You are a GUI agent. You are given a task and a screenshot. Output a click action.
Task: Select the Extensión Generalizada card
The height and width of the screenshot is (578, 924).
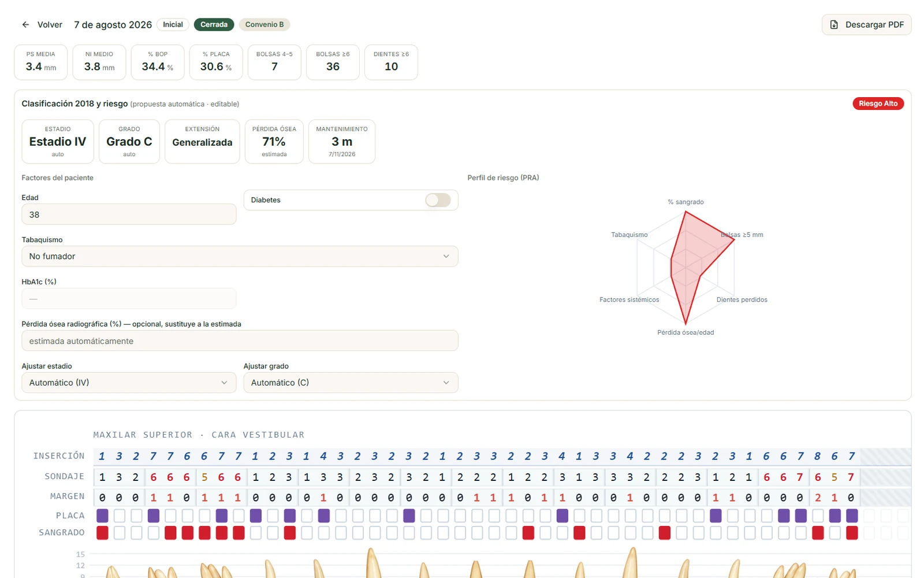(x=202, y=142)
